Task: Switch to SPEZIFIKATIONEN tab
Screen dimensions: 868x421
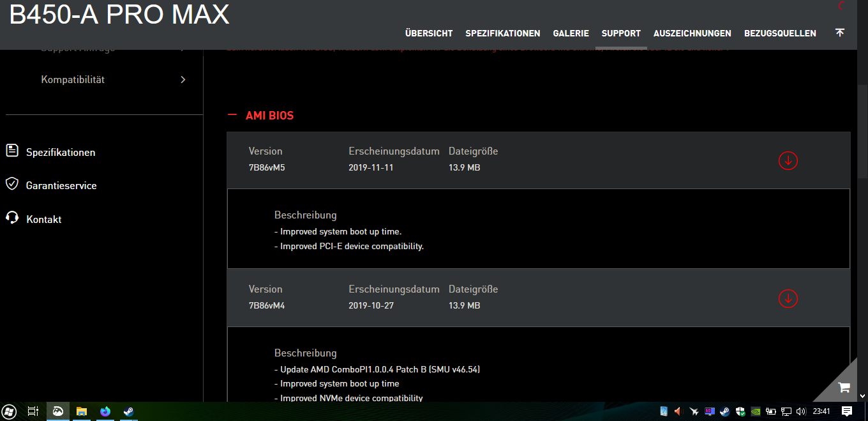Action: click(503, 33)
